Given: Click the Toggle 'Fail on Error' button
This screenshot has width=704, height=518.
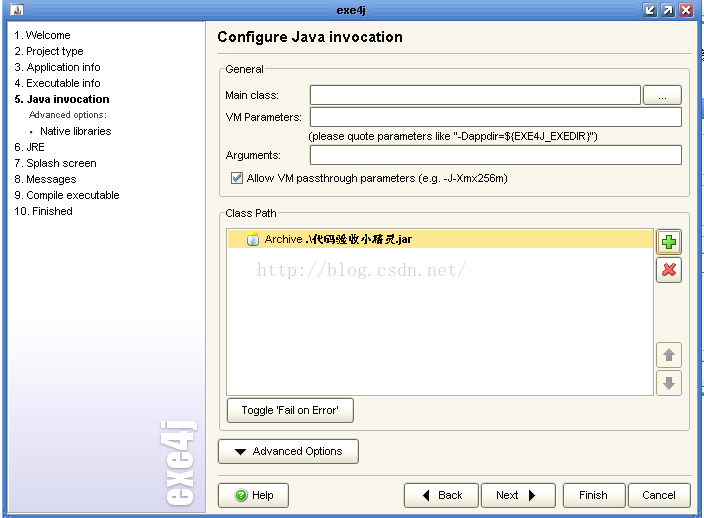Looking at the screenshot, I should pos(290,410).
